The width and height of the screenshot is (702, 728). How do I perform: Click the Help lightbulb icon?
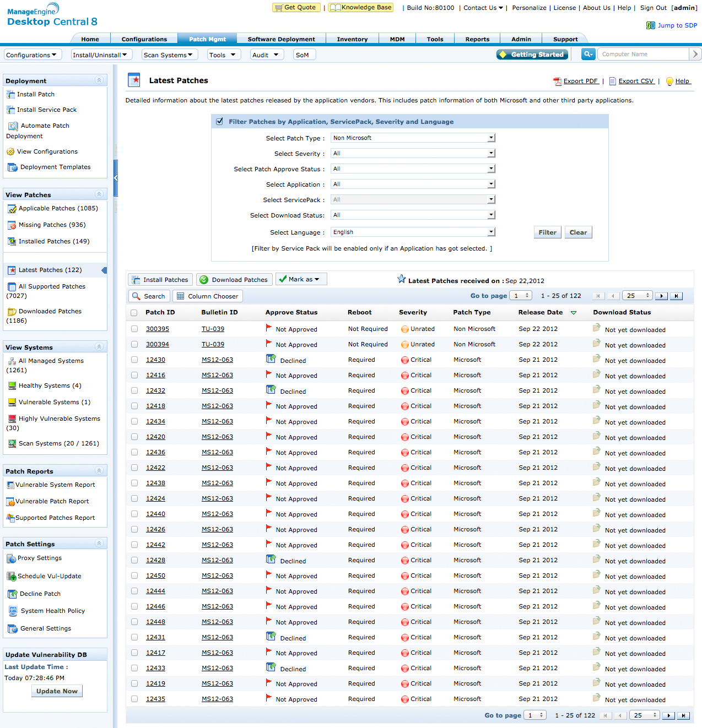tap(669, 82)
